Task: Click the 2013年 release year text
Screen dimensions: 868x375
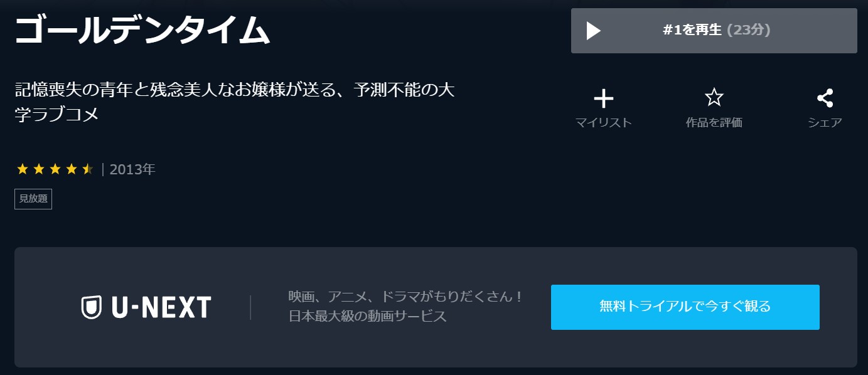Action: point(132,169)
